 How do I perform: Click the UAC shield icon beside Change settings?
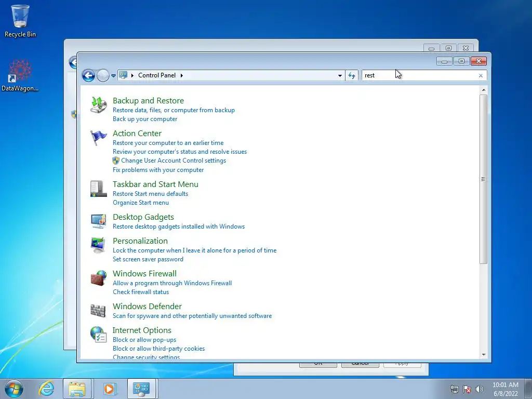click(x=116, y=161)
